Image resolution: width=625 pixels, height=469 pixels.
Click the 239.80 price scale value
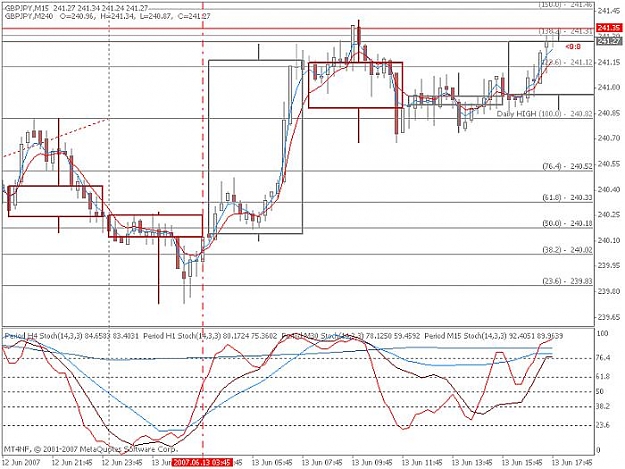[x=609, y=291]
